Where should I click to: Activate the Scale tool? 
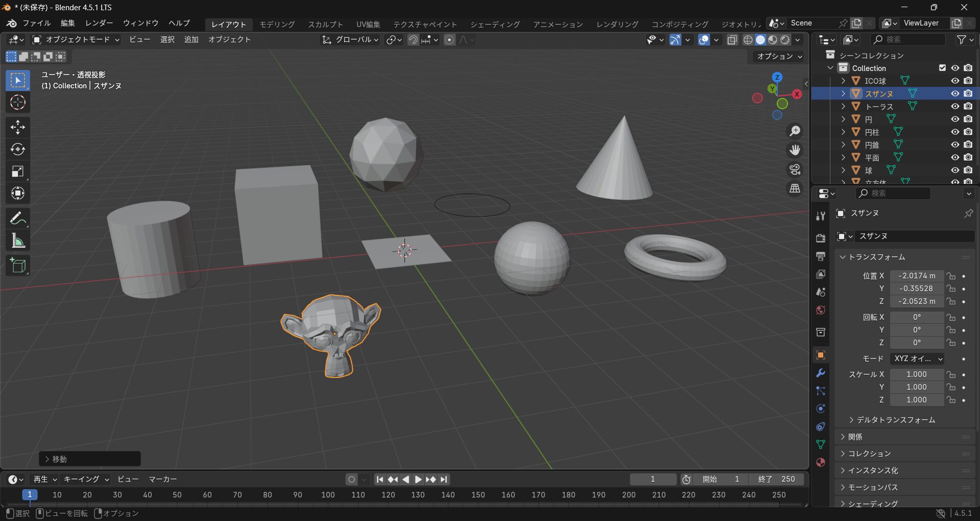point(18,172)
